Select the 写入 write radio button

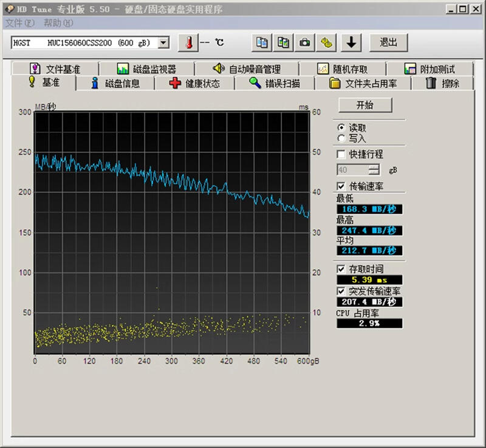(341, 138)
